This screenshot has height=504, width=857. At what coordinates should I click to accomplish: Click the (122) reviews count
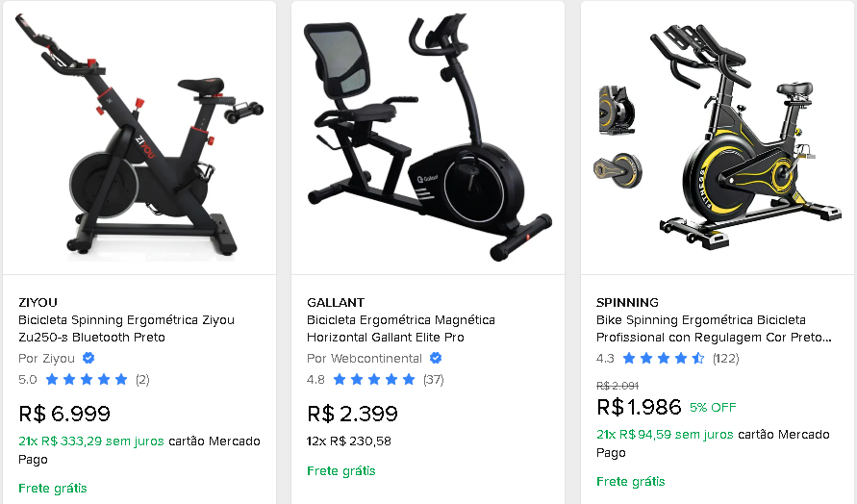pos(725,358)
